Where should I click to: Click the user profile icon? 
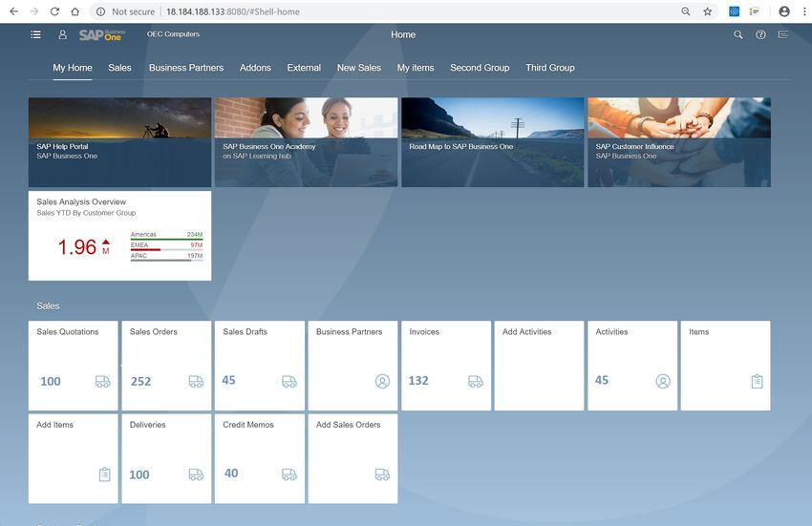(63, 34)
